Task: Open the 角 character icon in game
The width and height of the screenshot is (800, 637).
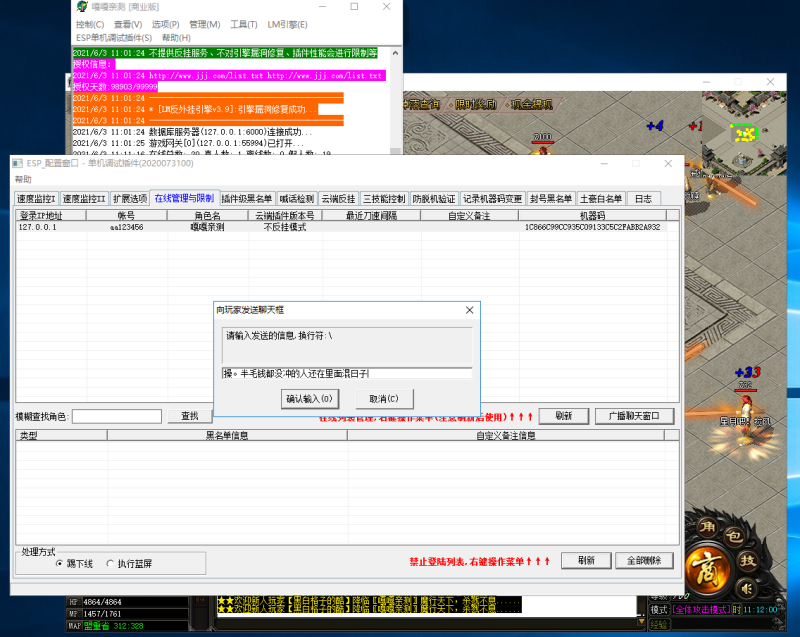Action: 708,526
